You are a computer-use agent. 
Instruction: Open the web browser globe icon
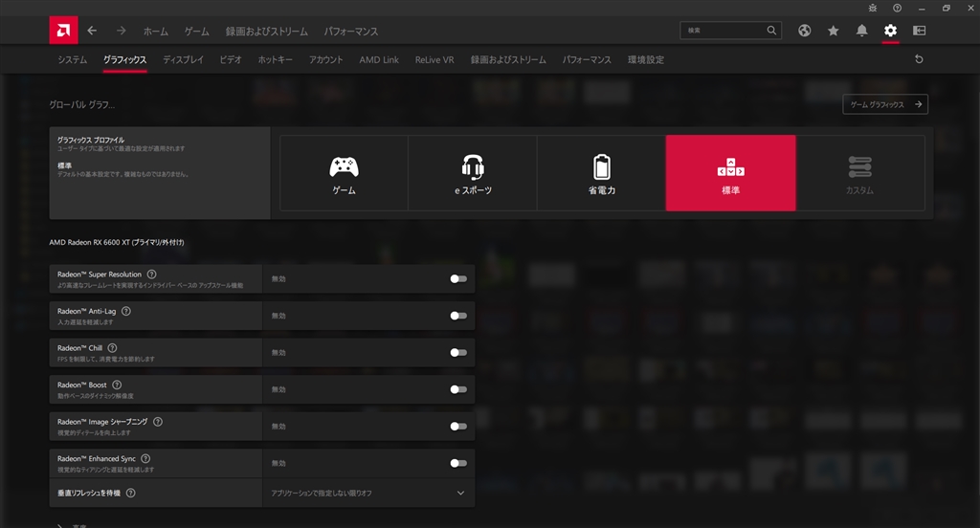point(804,31)
